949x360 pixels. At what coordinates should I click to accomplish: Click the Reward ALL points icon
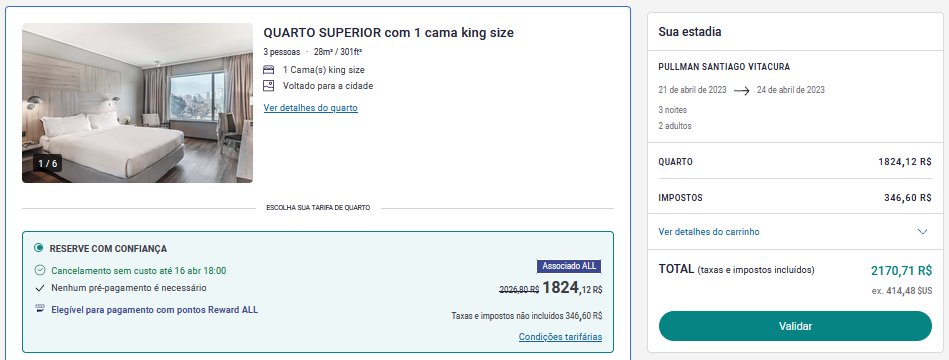coord(40,309)
